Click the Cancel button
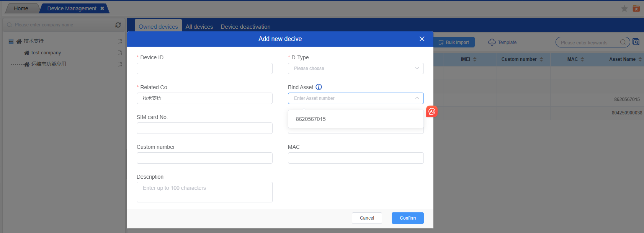This screenshot has height=233, width=644. tap(367, 218)
